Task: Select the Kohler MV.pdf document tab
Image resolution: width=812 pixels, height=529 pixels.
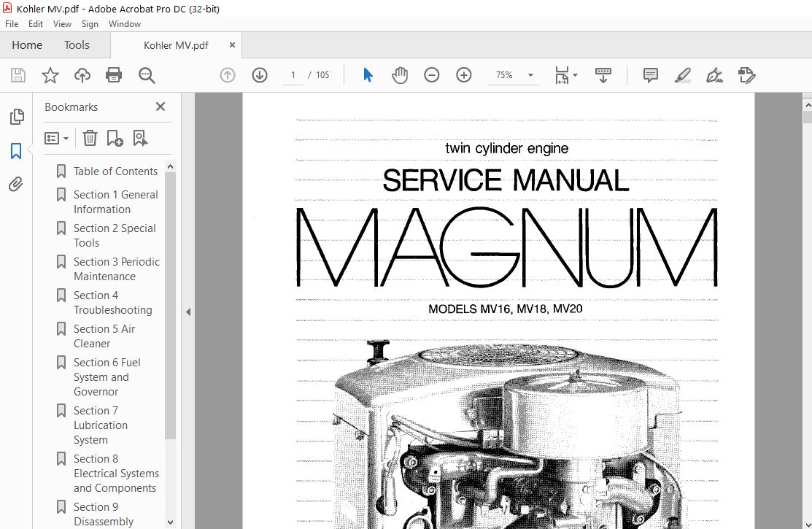Action: pyautogui.click(x=176, y=45)
